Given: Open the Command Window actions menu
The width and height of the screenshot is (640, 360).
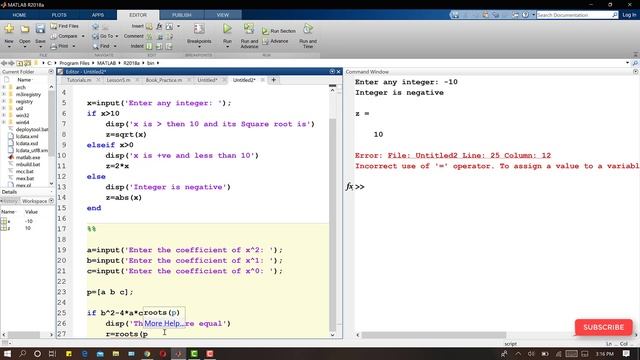Looking at the screenshot, I should point(636,71).
